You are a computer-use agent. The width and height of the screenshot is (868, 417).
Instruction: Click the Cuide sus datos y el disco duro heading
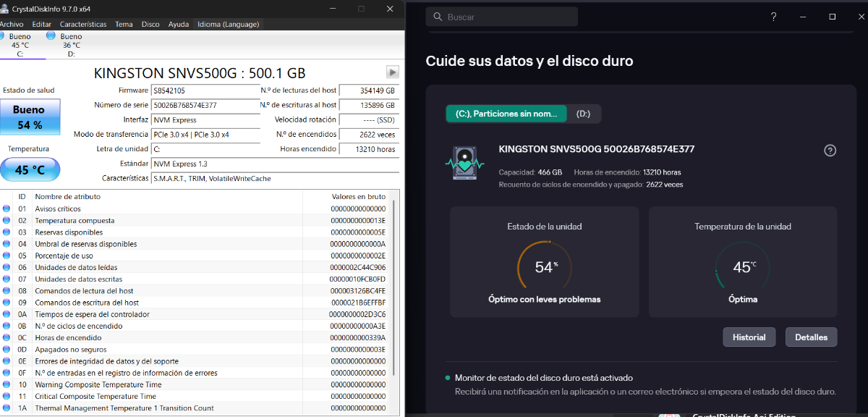[x=529, y=61]
